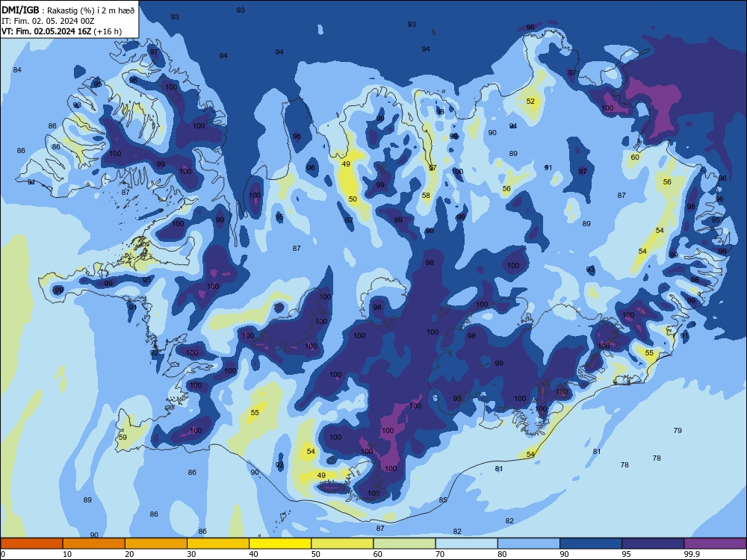The image size is (747, 560).
Task: Select the amber 30–40 legend swatch
Action: click(x=218, y=544)
